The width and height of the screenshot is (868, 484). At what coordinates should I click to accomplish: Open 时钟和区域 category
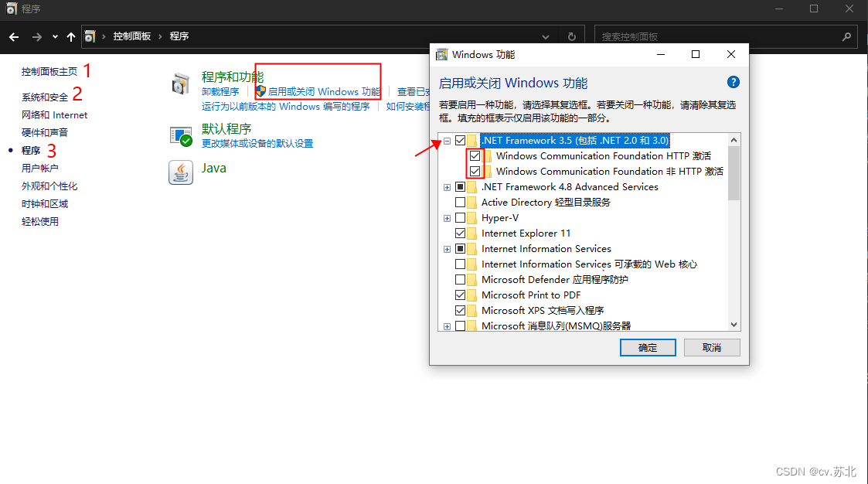tap(45, 204)
